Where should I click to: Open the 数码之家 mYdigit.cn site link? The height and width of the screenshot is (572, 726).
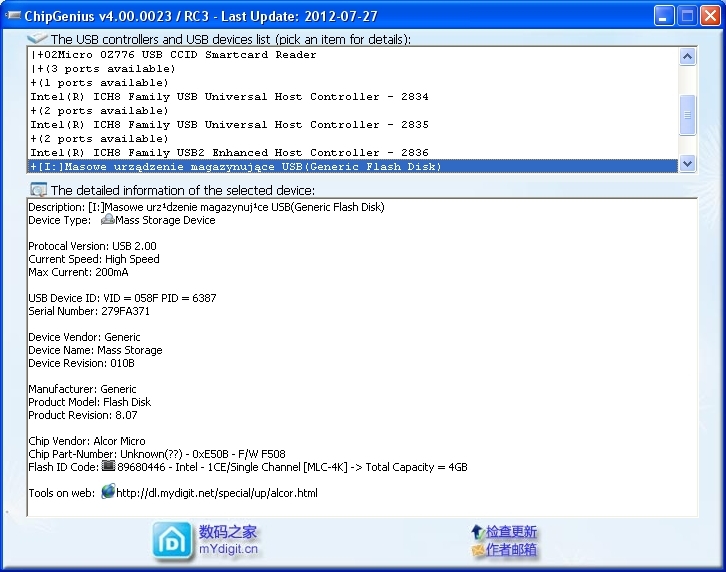[228, 540]
